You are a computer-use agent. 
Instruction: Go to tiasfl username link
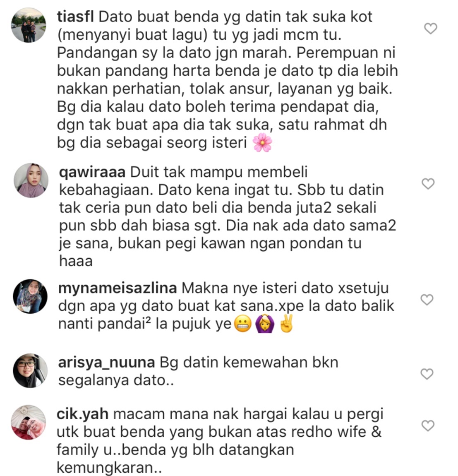click(x=76, y=17)
